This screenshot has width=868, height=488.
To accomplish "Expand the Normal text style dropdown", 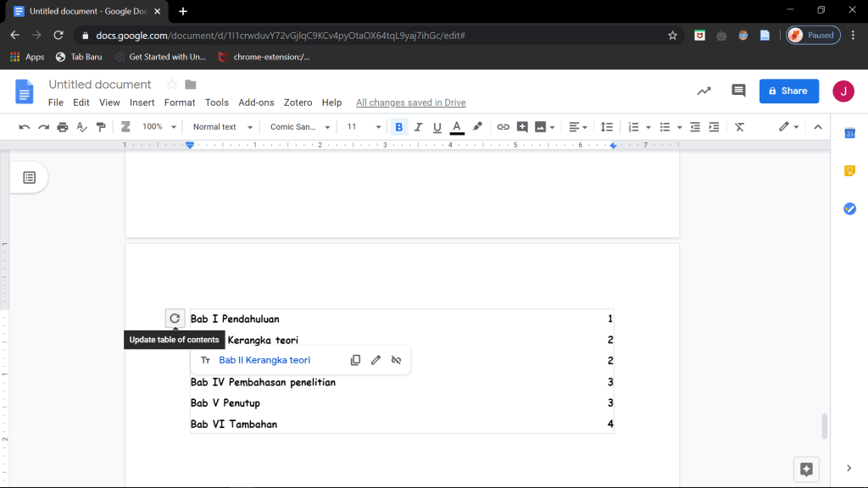I will 223,127.
